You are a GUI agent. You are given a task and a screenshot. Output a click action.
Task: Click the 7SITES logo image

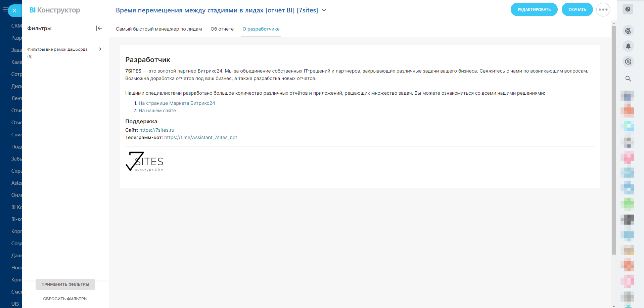145,162
